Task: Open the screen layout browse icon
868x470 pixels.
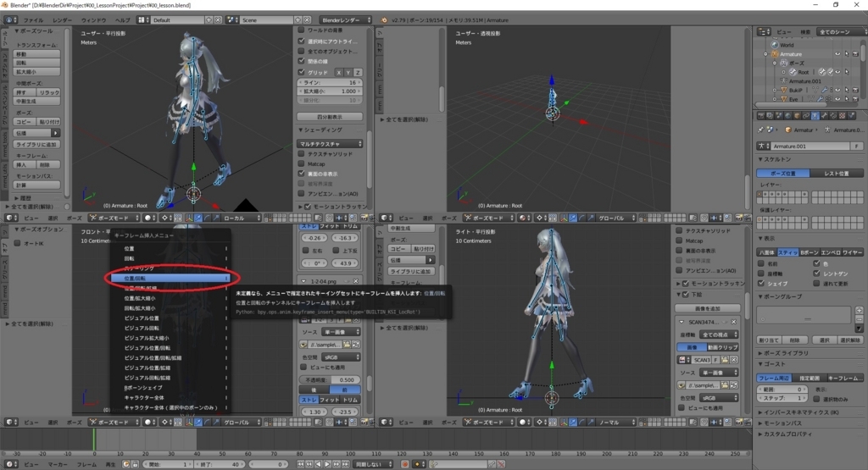Action: [143, 20]
